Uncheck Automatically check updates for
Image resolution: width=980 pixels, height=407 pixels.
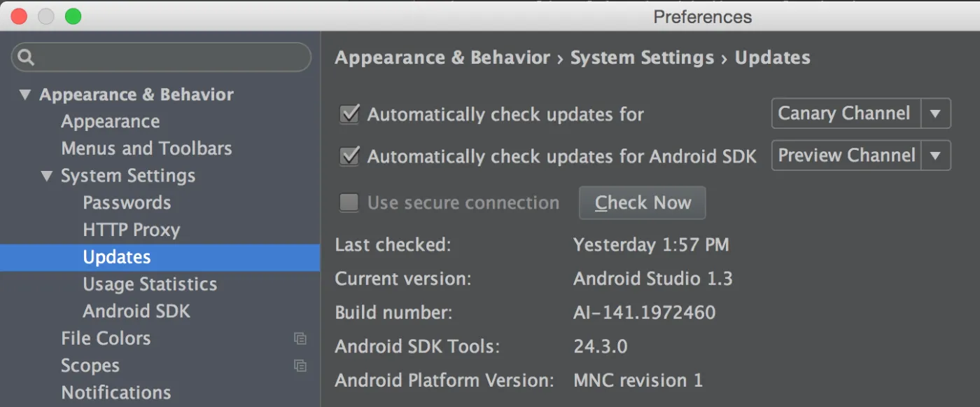pyautogui.click(x=349, y=114)
